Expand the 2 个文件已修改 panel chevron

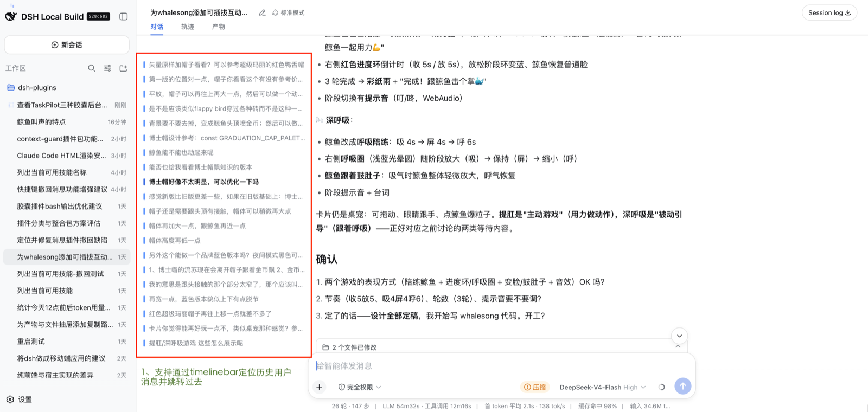click(x=678, y=347)
